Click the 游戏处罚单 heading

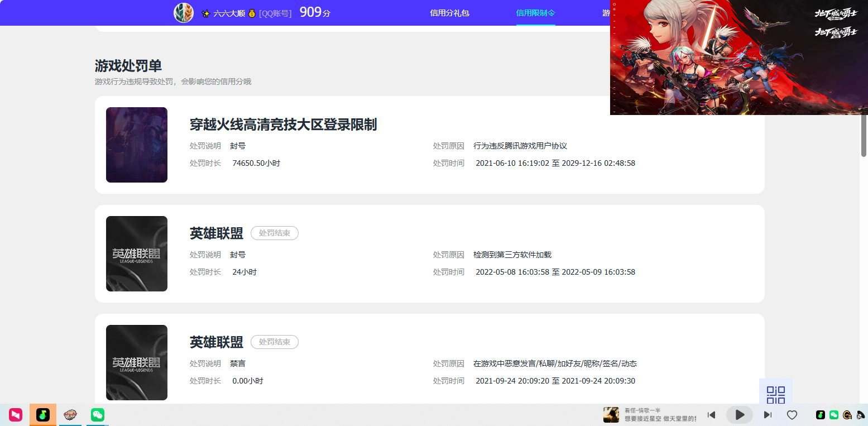click(x=128, y=66)
